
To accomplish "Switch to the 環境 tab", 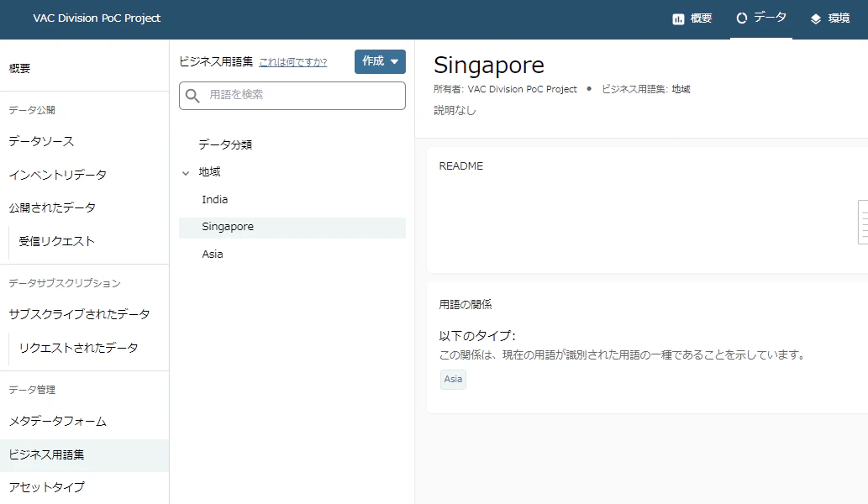I will pos(830,18).
